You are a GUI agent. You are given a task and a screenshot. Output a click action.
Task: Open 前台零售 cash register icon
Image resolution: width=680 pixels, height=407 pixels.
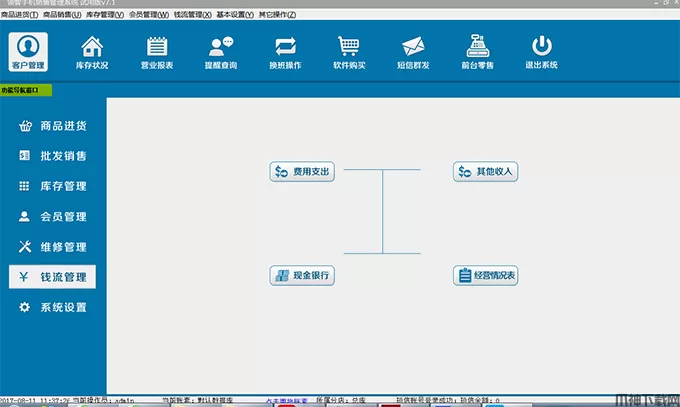477,53
